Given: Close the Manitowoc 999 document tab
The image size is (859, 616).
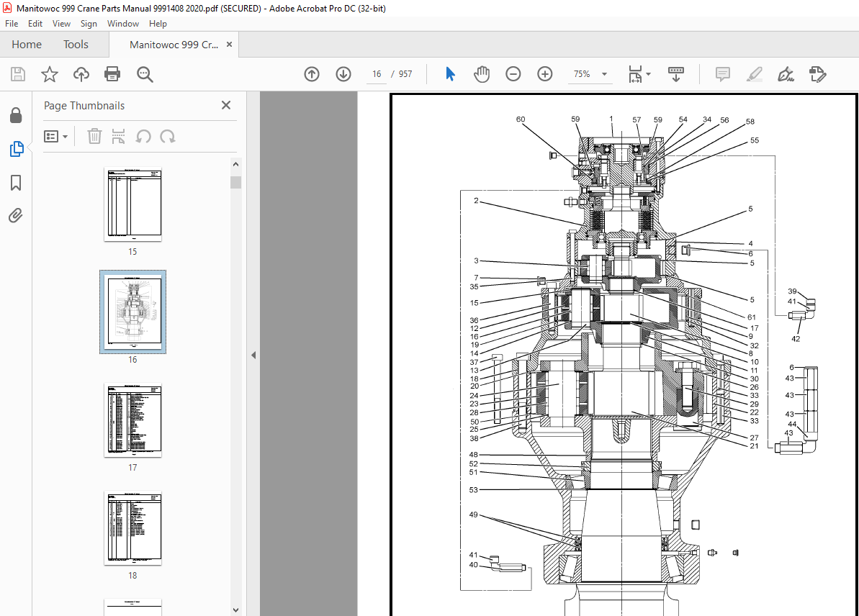Looking at the screenshot, I should (230, 45).
